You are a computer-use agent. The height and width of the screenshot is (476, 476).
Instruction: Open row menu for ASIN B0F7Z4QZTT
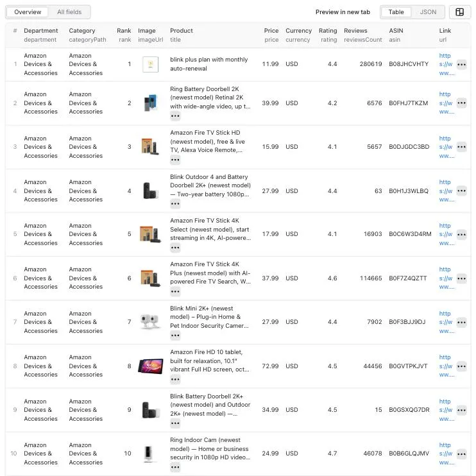(461, 278)
